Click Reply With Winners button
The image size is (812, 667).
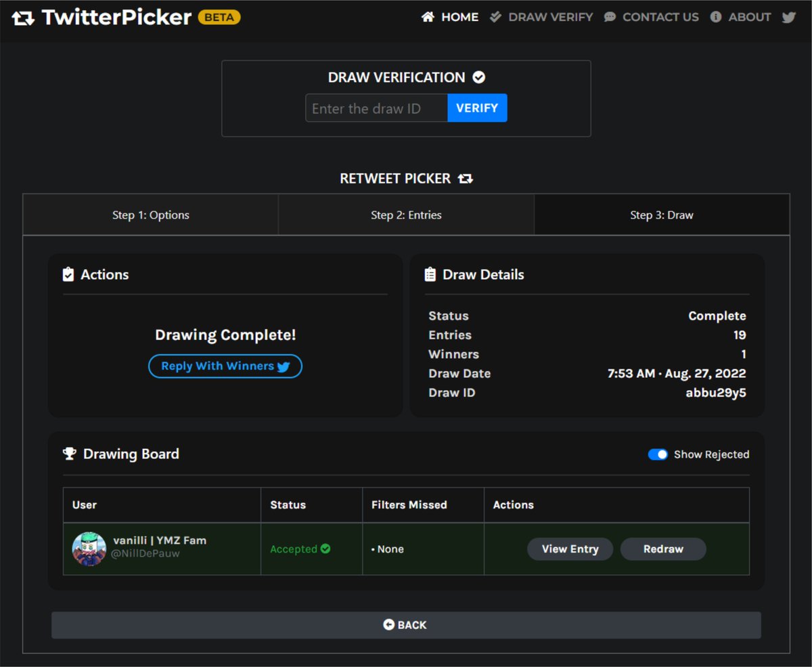pos(225,366)
